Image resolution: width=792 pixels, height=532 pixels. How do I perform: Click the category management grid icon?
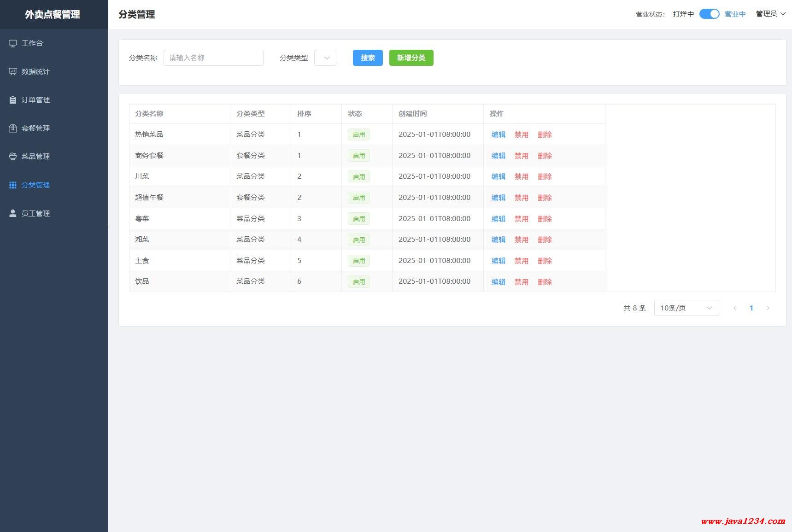click(13, 185)
